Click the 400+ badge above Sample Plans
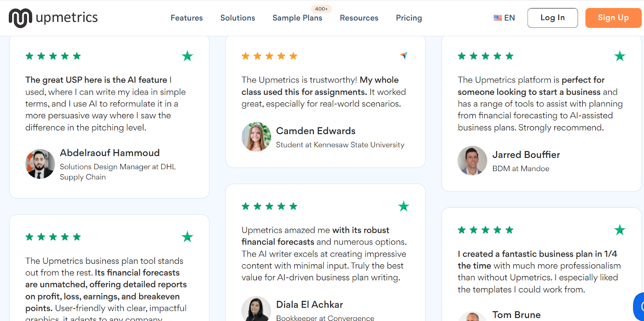Screen dimensions: 644x321 (x=321, y=9)
